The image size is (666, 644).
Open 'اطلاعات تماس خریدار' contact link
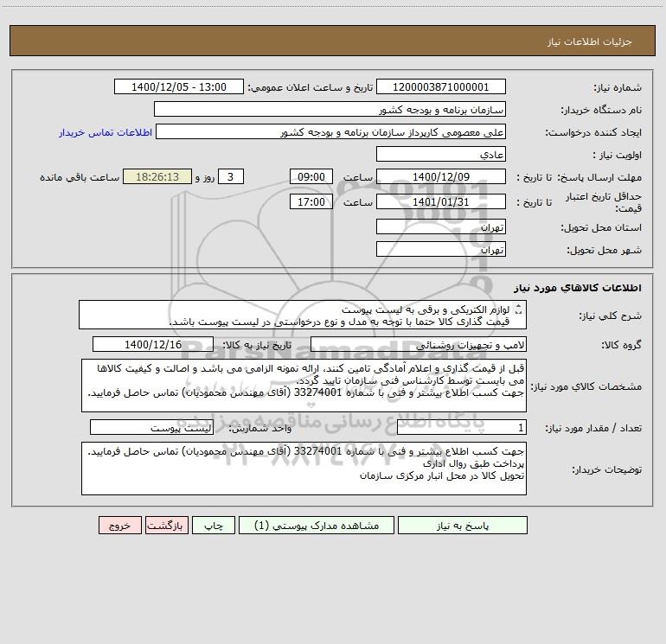point(106,132)
